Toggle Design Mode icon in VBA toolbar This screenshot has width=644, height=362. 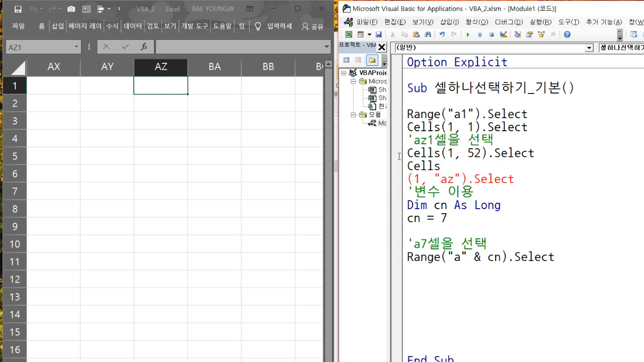[503, 35]
